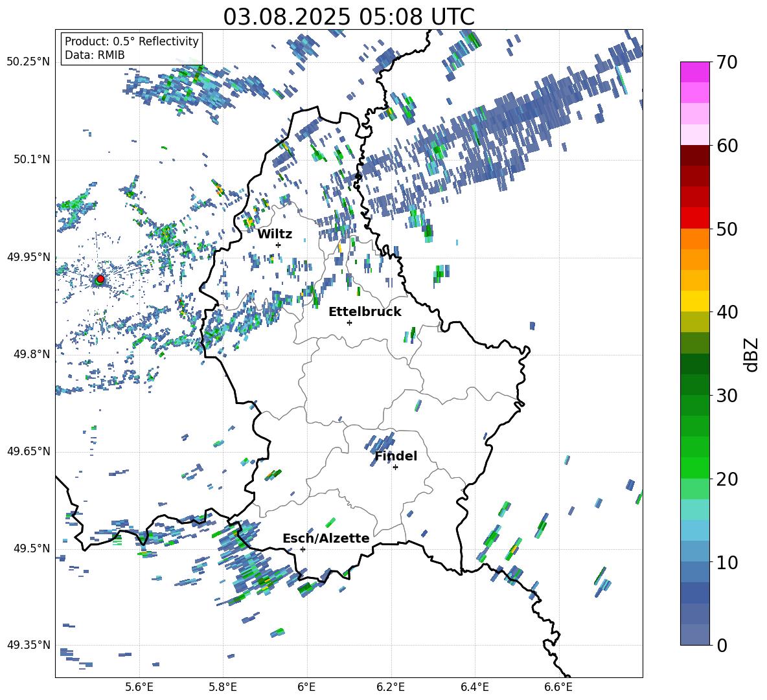This screenshot has width=767, height=700.
Task: Click the magenta top colorbar segment
Action: [x=694, y=73]
